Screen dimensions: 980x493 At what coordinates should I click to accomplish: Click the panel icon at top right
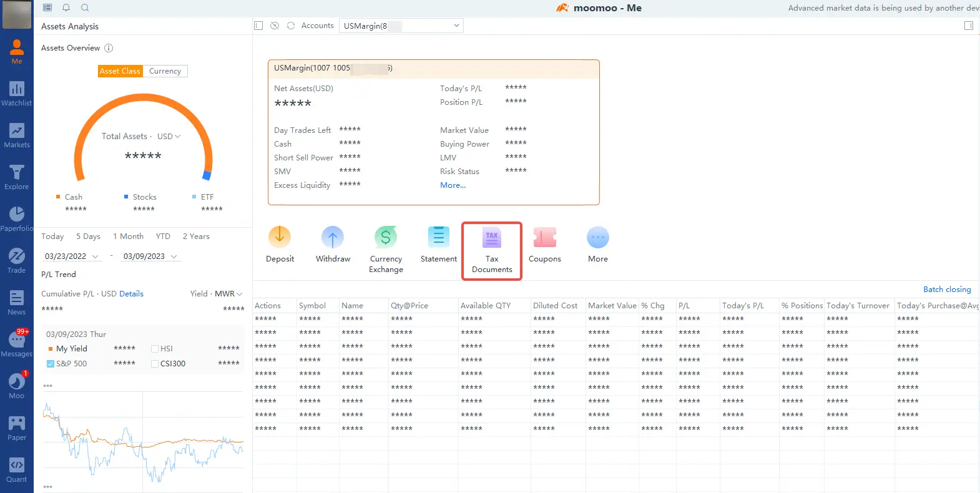point(969,26)
